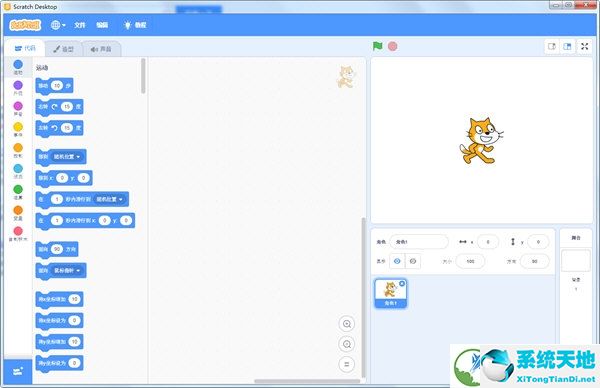Click the green flag to start the project
Image resolution: width=600 pixels, height=388 pixels.
coord(377,46)
